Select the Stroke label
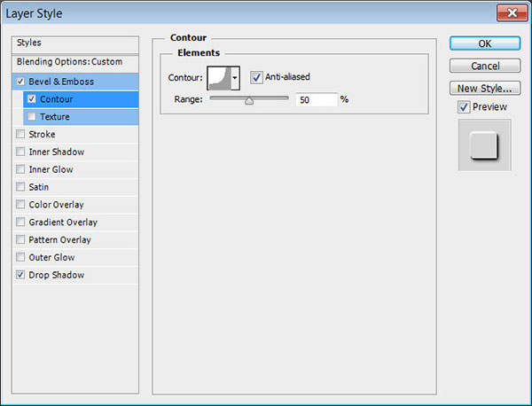The image size is (532, 406). click(42, 135)
